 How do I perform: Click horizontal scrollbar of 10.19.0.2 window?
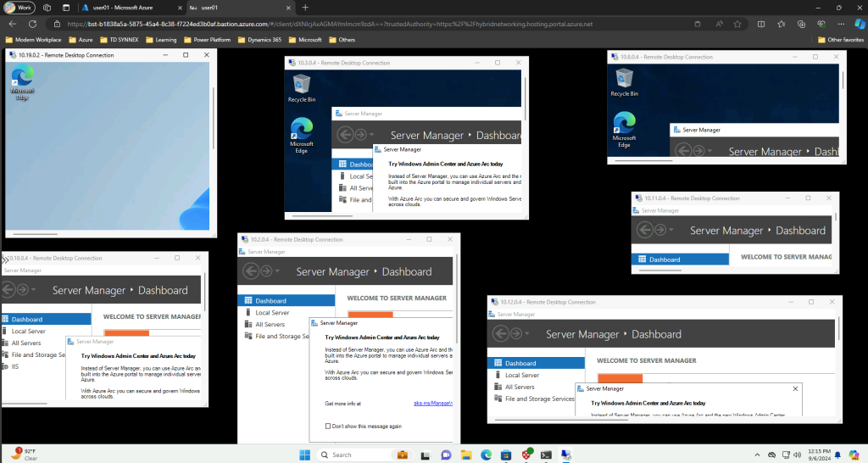coord(35,234)
